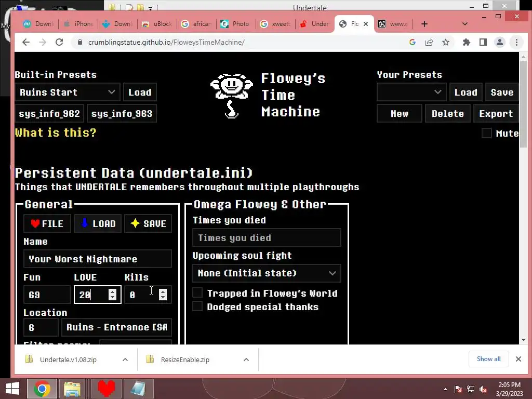532x399 pixels.
Task: Click the Fun value field
Action: [47, 295]
